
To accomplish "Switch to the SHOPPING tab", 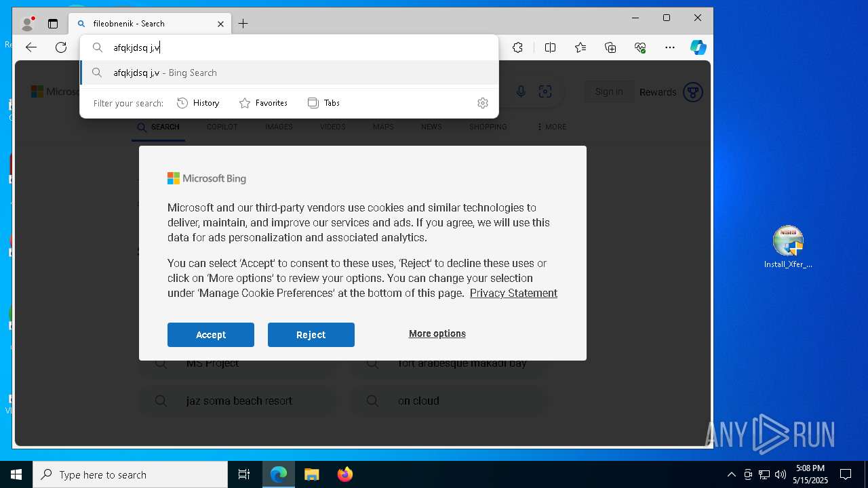I will [488, 127].
